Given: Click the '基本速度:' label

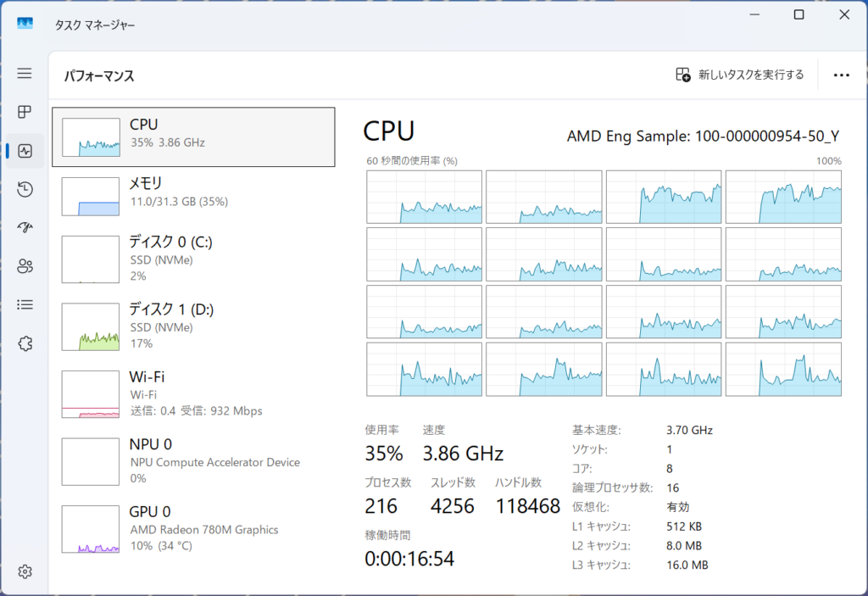Looking at the screenshot, I should 596,430.
